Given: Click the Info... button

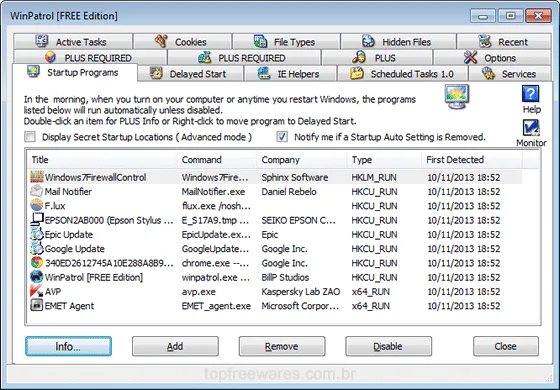Looking at the screenshot, I should 69,346.
